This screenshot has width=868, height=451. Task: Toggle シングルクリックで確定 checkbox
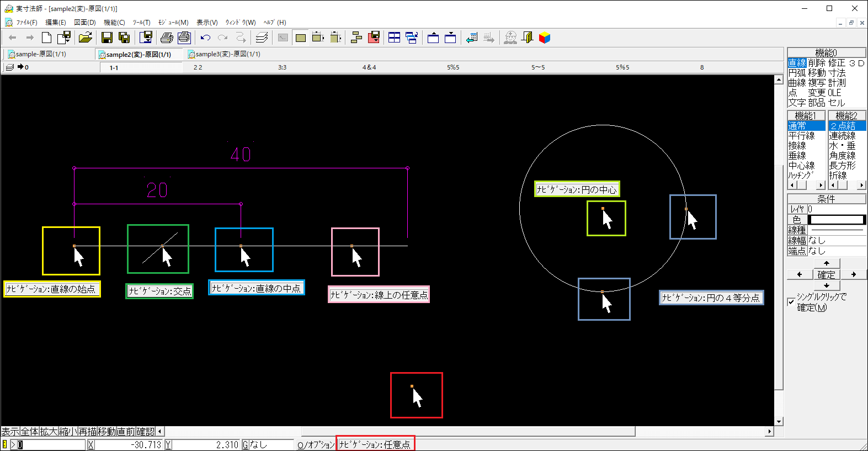tap(791, 301)
